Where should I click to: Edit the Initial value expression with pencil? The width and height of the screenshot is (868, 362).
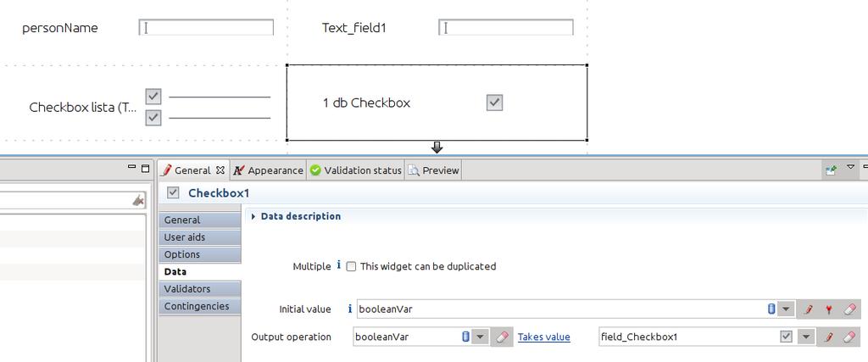tap(808, 309)
